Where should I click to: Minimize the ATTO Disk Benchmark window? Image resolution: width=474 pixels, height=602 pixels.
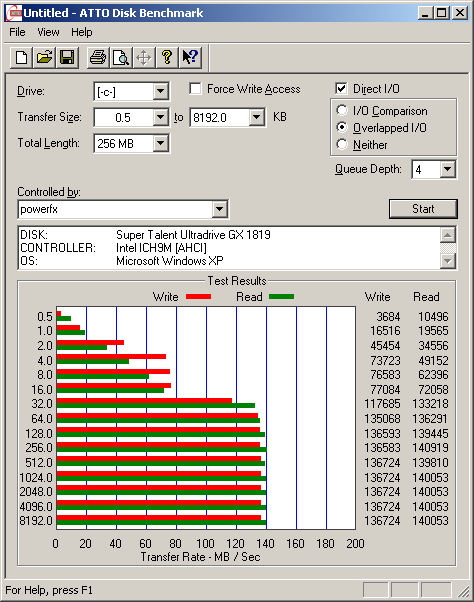pyautogui.click(x=425, y=13)
